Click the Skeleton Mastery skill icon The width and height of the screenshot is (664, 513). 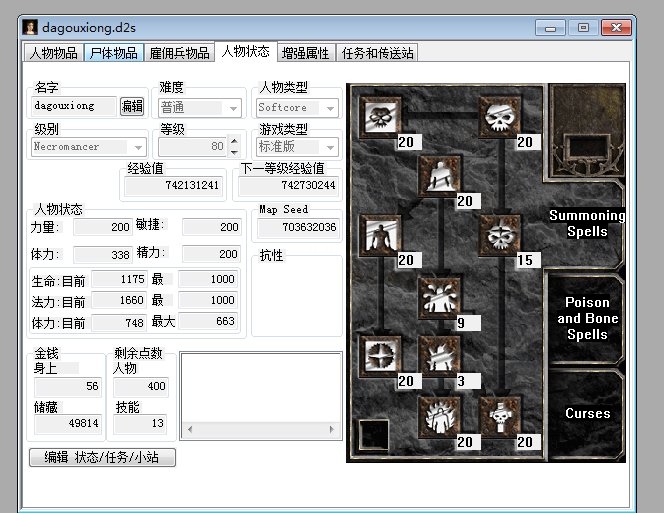click(x=380, y=117)
